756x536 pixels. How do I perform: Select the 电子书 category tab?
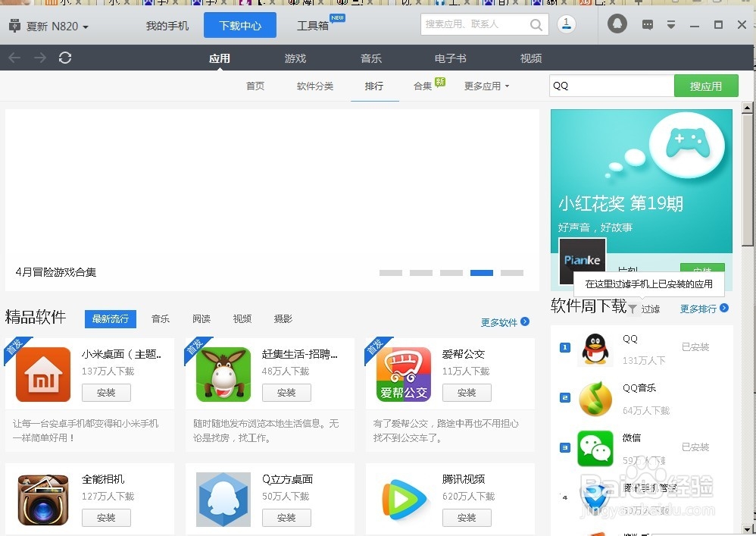pos(450,58)
